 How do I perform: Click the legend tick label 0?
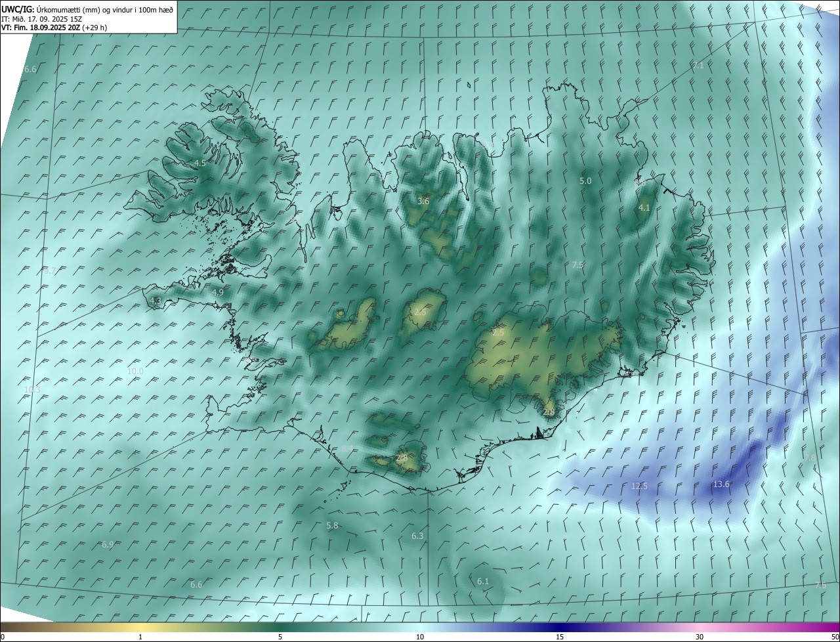click(x=3, y=637)
